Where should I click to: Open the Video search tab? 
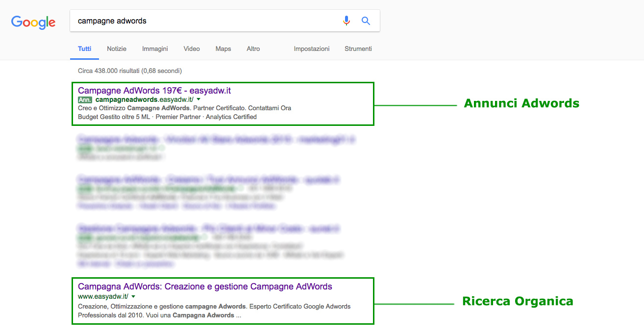(191, 48)
